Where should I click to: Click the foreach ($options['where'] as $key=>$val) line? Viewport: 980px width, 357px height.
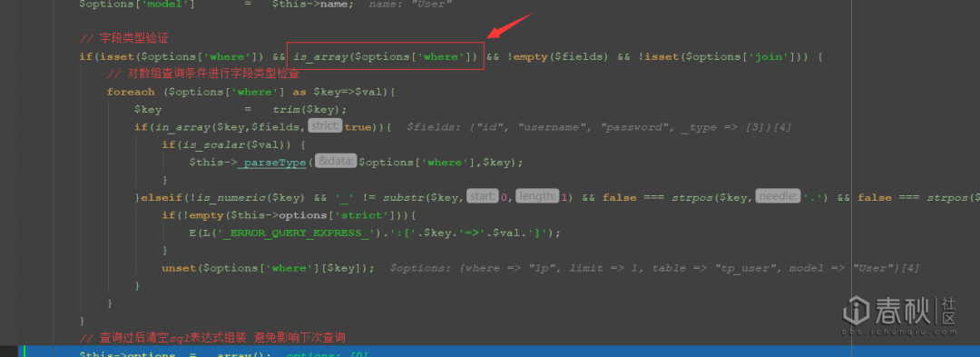(251, 92)
